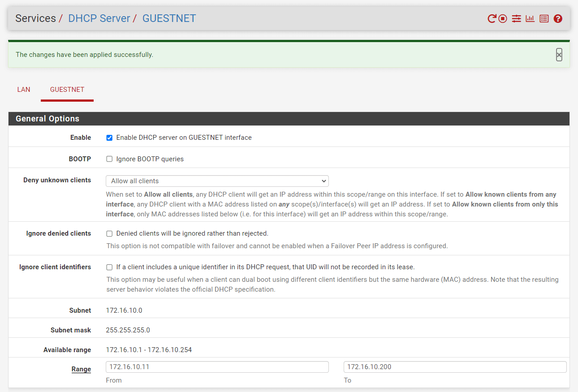Open the Deny unknown clients dropdown

(x=217, y=181)
